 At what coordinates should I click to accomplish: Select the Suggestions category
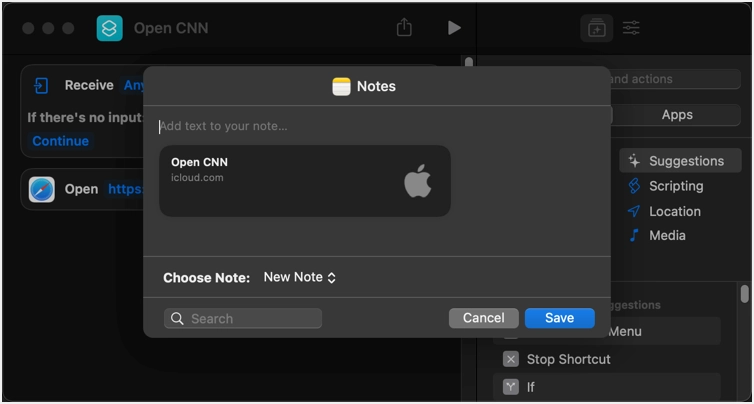click(x=680, y=161)
